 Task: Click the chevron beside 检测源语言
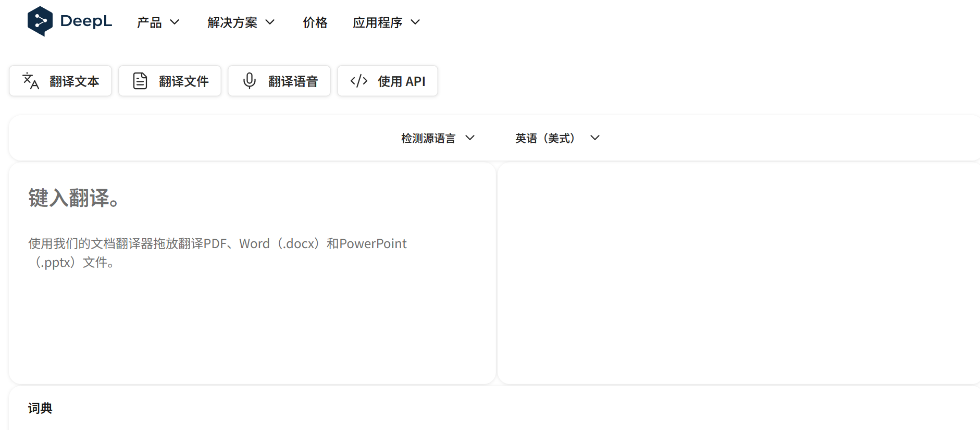470,138
